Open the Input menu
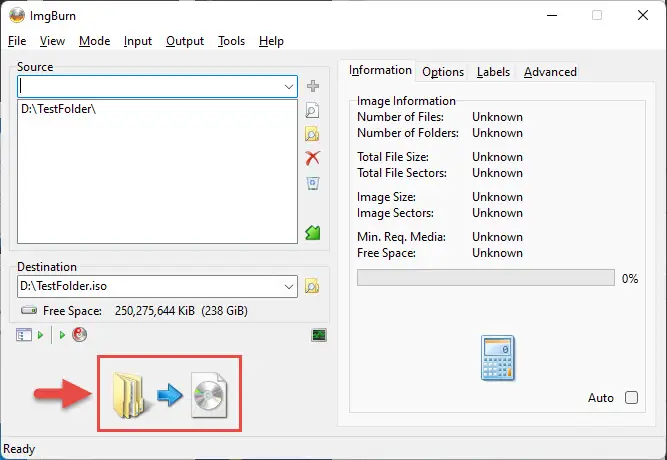 (138, 41)
